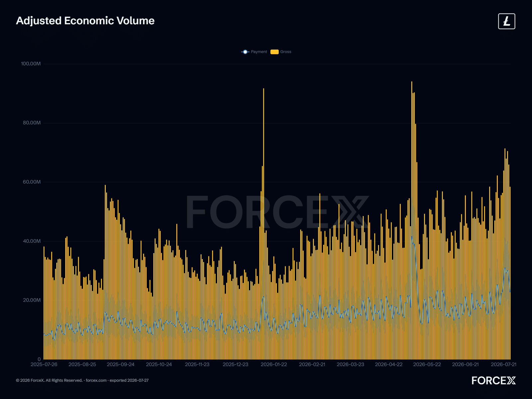Click the 2025-07-26 date label
Image resolution: width=532 pixels, height=399 pixels.
44,364
